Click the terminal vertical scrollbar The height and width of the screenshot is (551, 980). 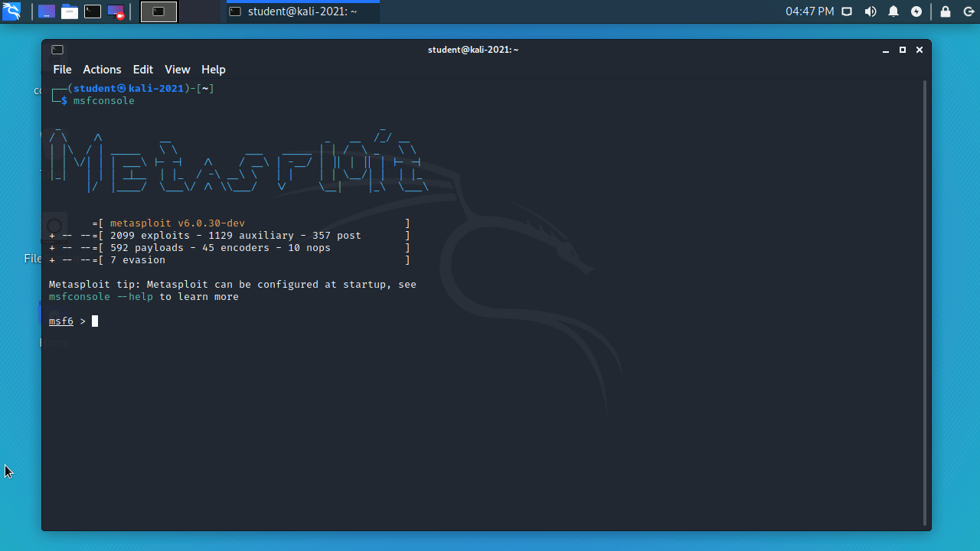[x=926, y=302]
